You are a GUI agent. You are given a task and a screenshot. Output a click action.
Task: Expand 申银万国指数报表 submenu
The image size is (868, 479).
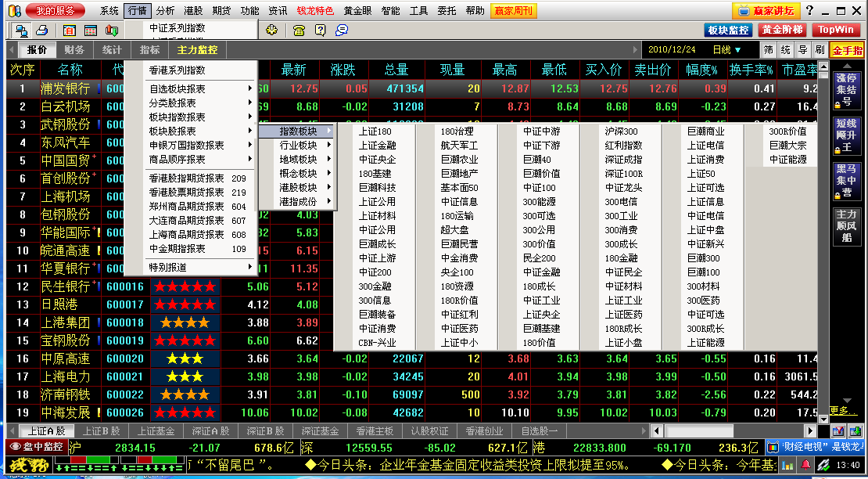[200, 145]
